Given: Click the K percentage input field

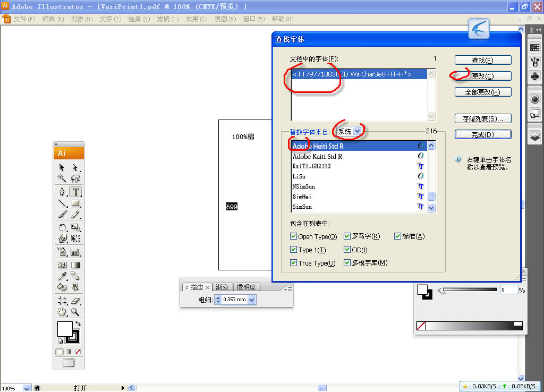Looking at the screenshot, I should (x=508, y=290).
